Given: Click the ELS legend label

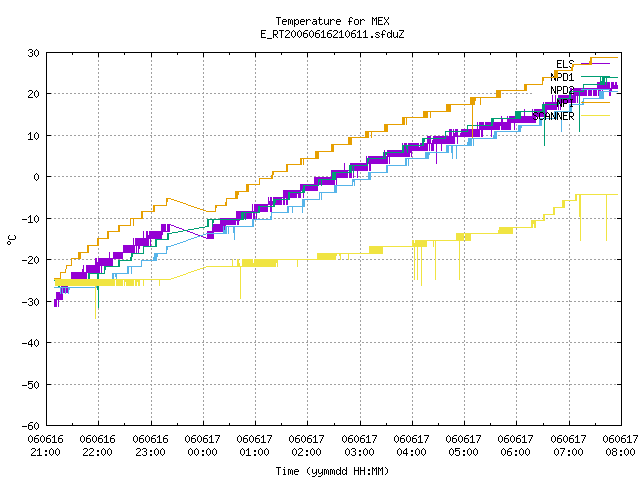Looking at the screenshot, I should pos(565,64).
